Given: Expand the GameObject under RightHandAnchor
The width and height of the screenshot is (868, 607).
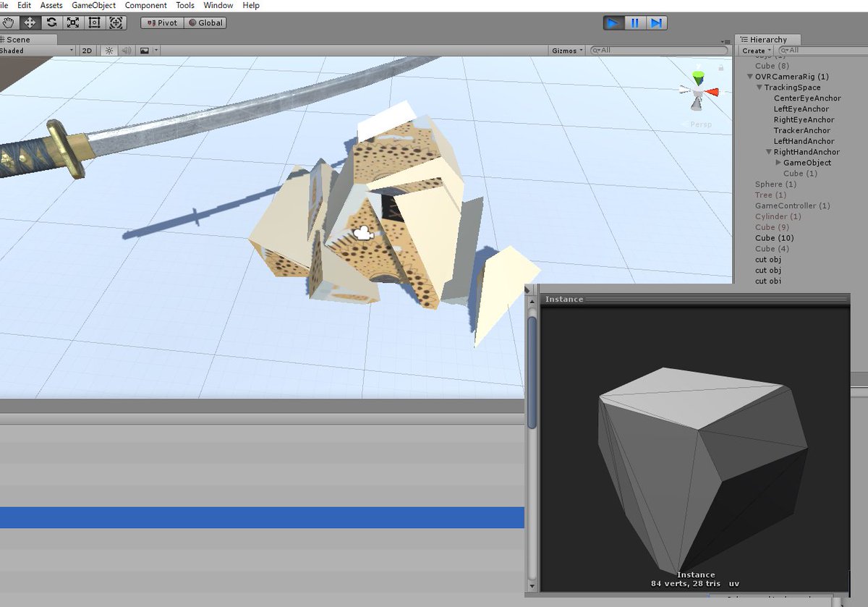Looking at the screenshot, I should point(778,163).
